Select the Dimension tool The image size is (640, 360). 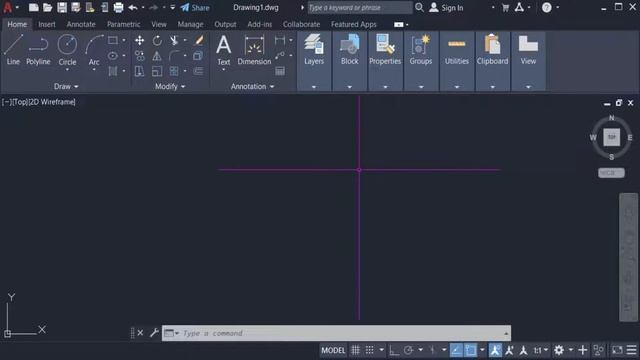(254, 49)
